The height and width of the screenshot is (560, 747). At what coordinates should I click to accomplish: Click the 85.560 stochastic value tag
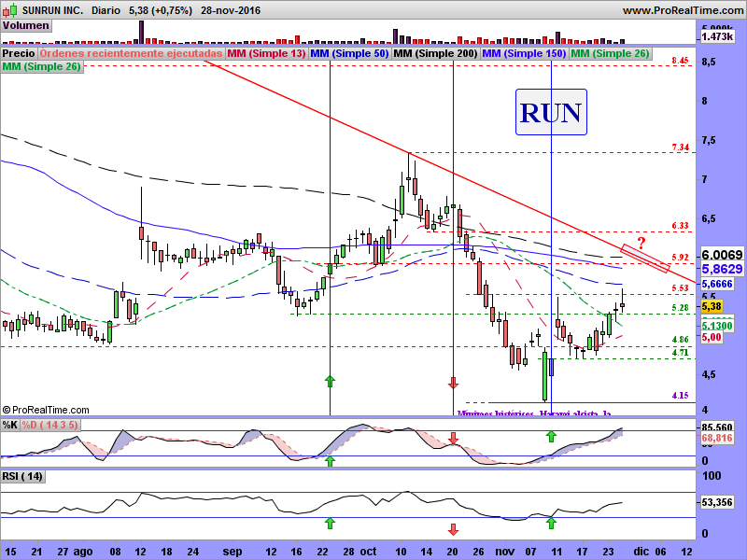tap(717, 427)
